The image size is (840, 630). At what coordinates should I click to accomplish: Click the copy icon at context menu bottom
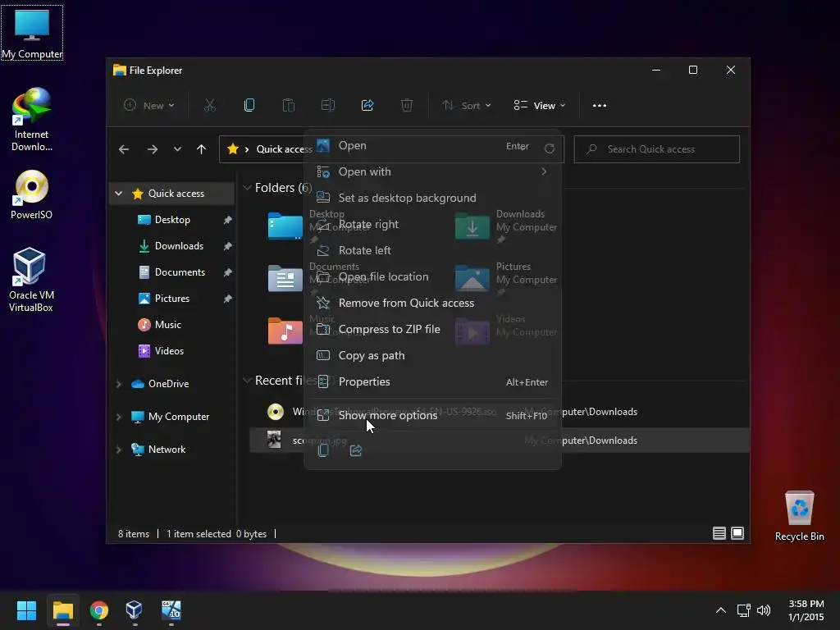(323, 450)
